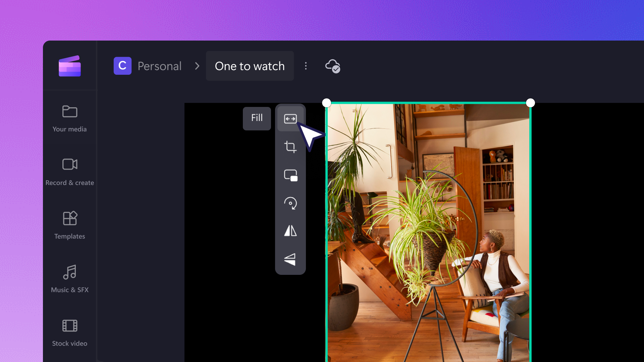
Task: Select the Picture-in-picture tool
Action: [290, 175]
